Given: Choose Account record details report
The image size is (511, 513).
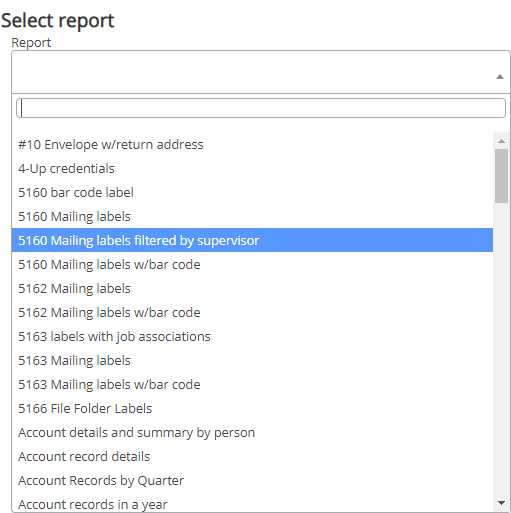Looking at the screenshot, I should (x=252, y=457).
